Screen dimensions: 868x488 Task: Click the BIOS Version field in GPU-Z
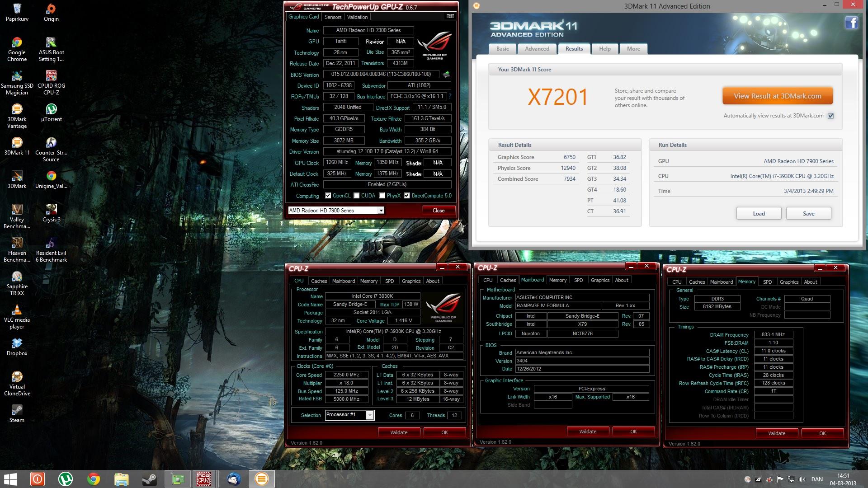[x=381, y=74]
